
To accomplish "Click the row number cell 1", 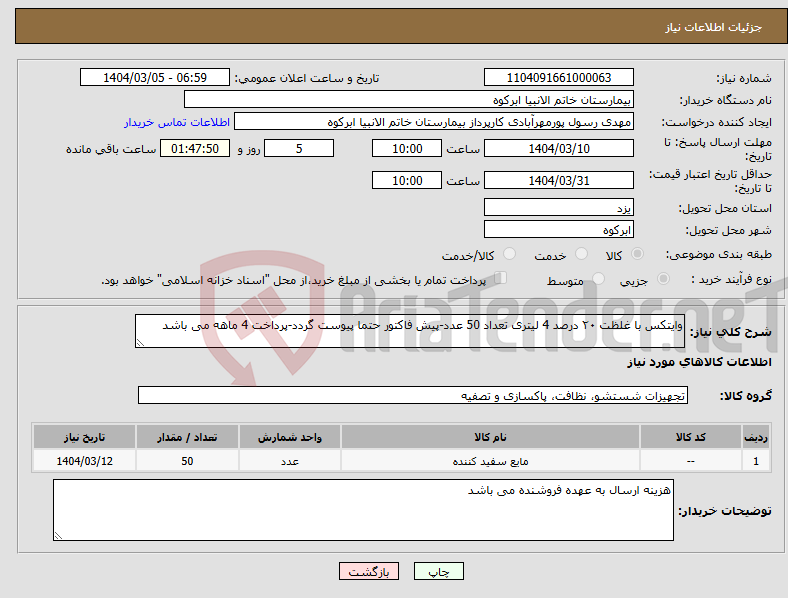I will click(756, 461).
